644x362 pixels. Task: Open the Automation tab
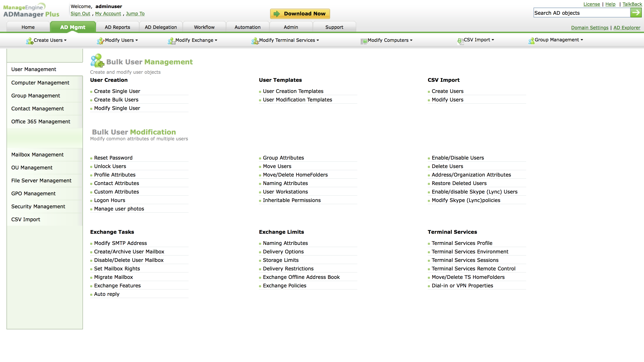(247, 27)
